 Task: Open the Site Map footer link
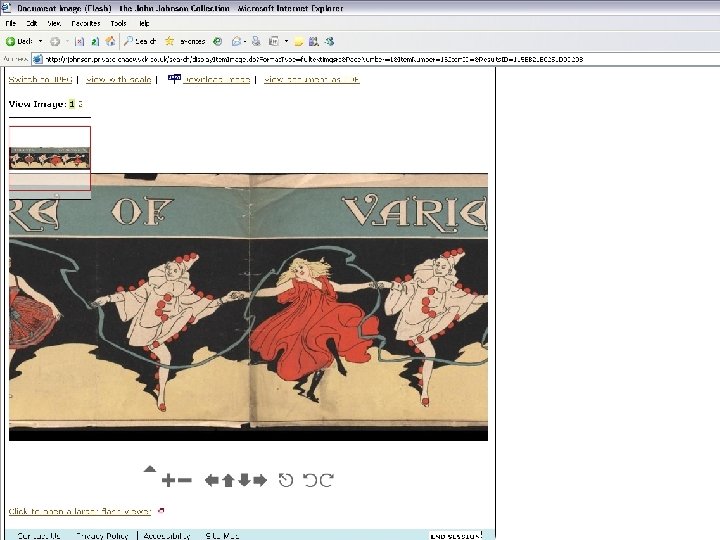(x=222, y=535)
